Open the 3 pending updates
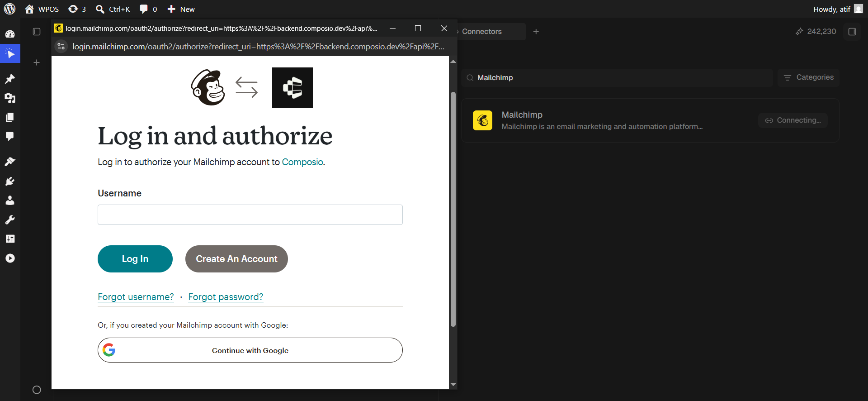868x401 pixels. (x=77, y=9)
